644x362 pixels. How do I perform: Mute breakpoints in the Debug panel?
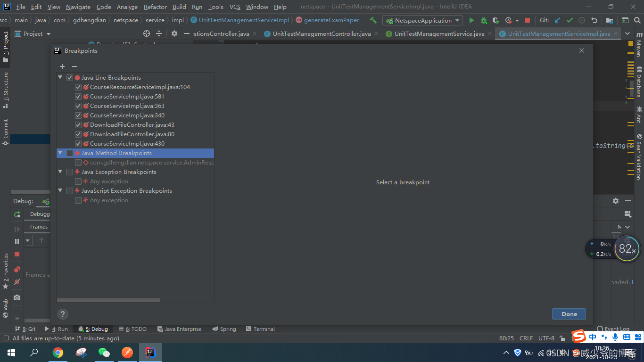coord(17,281)
